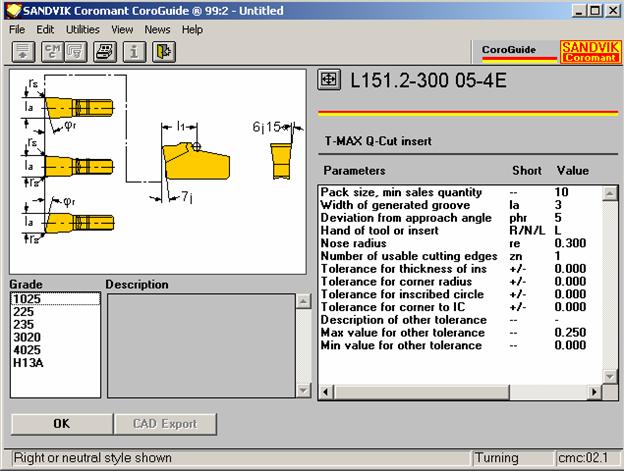The image size is (624, 471).
Task: Open the Help menu
Action: click(192, 29)
